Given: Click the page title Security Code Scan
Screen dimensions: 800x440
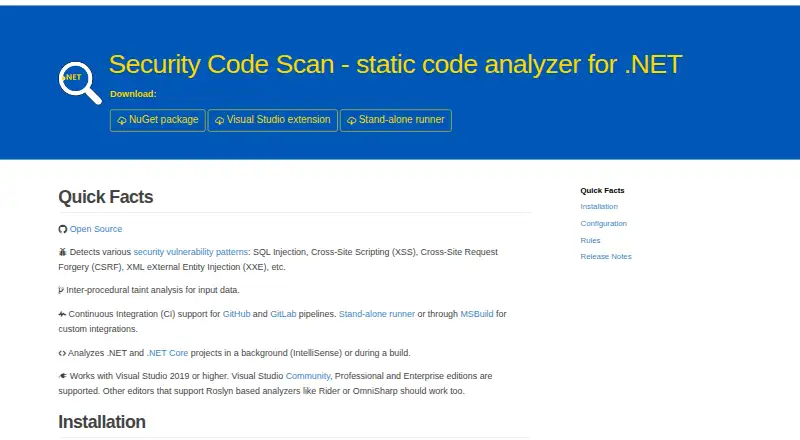Looking at the screenshot, I should coord(395,65).
